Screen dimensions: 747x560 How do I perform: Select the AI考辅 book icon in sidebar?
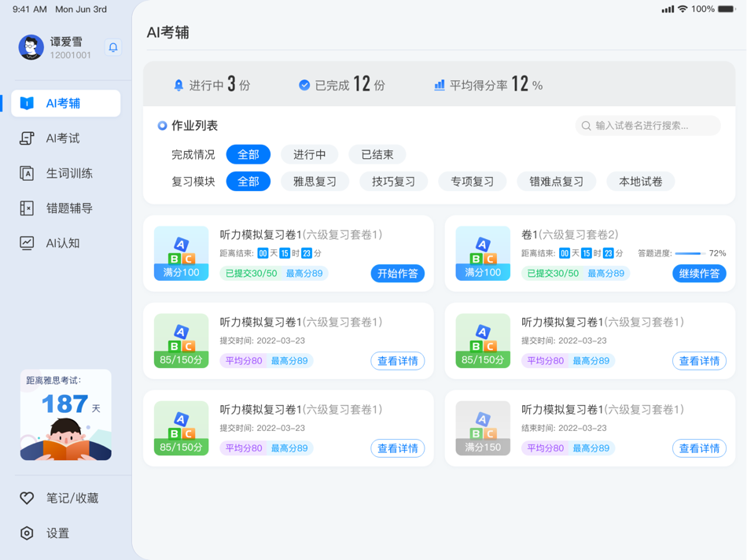click(28, 103)
